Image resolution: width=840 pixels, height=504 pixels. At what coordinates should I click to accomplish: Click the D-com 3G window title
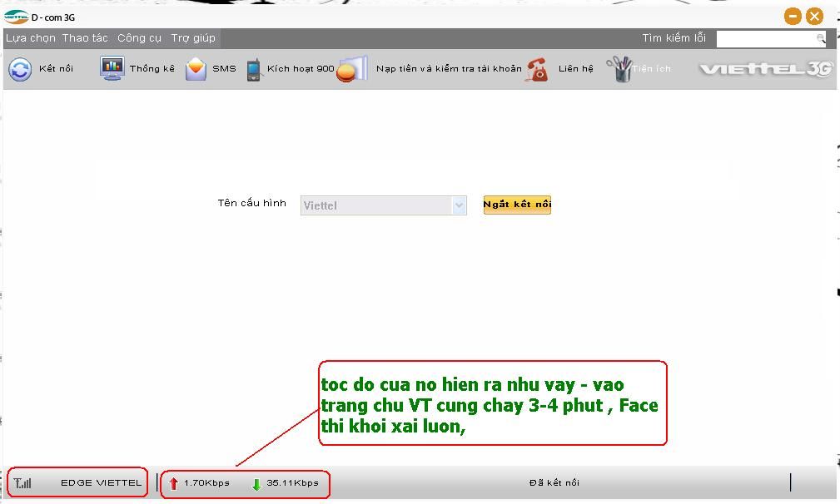pos(53,17)
